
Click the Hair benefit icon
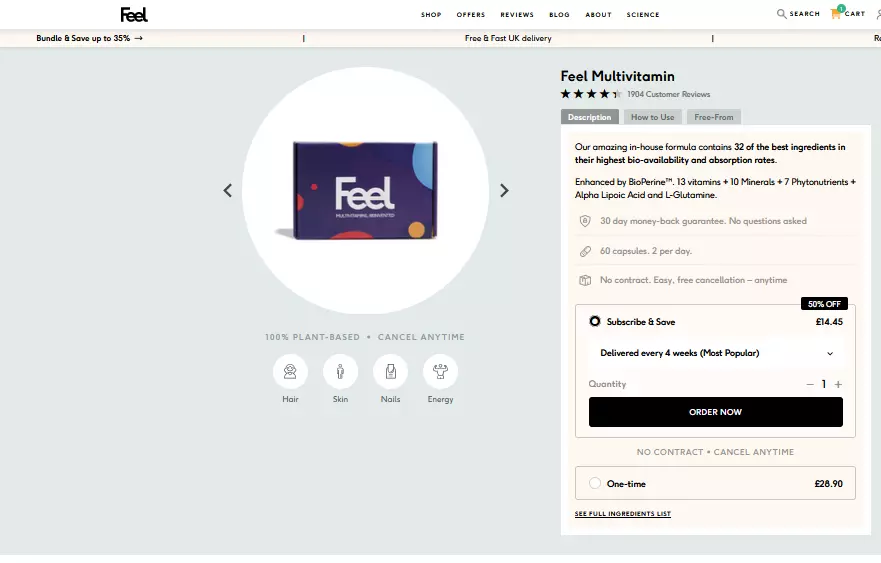click(x=290, y=371)
